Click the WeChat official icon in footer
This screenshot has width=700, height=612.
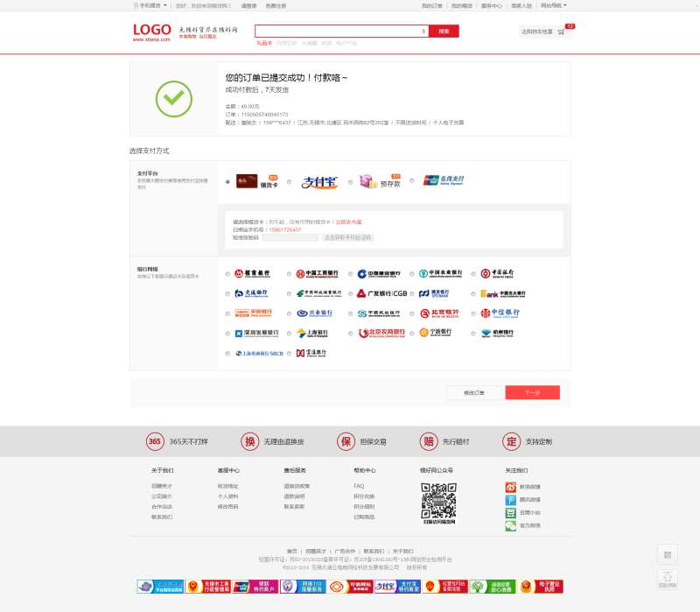pos(511,525)
